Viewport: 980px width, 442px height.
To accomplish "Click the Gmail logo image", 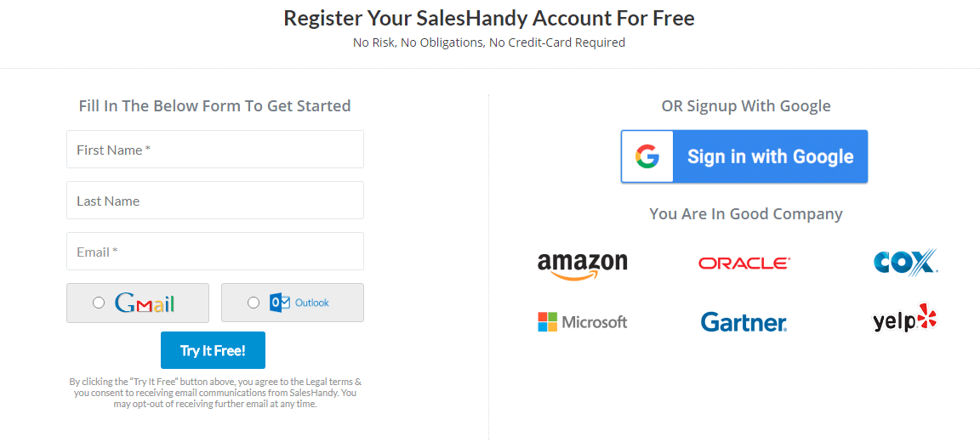I will (x=145, y=303).
